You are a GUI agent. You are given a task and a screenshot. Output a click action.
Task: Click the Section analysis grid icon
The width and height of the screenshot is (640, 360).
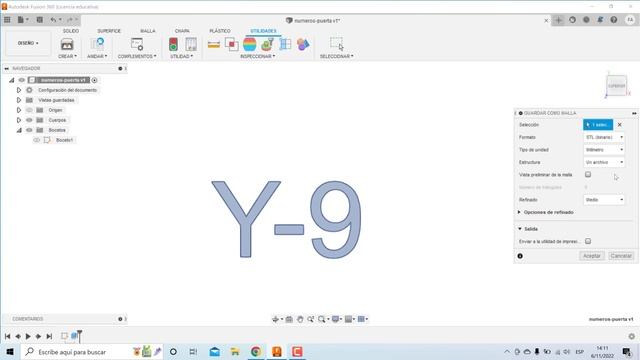285,44
